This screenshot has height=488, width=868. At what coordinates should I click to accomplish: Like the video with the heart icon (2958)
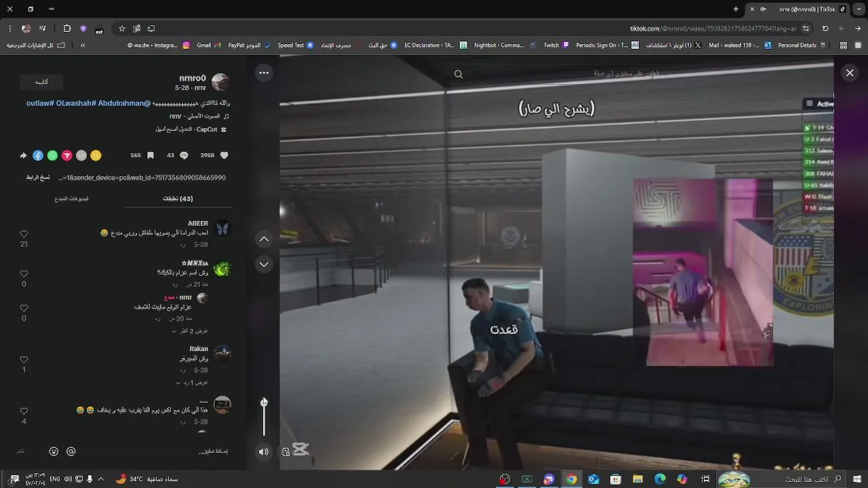point(224,155)
